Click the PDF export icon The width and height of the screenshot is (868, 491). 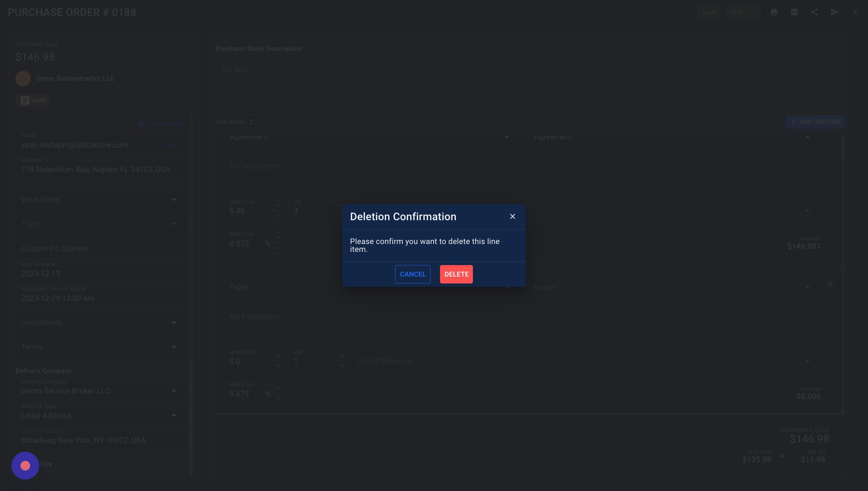point(794,12)
